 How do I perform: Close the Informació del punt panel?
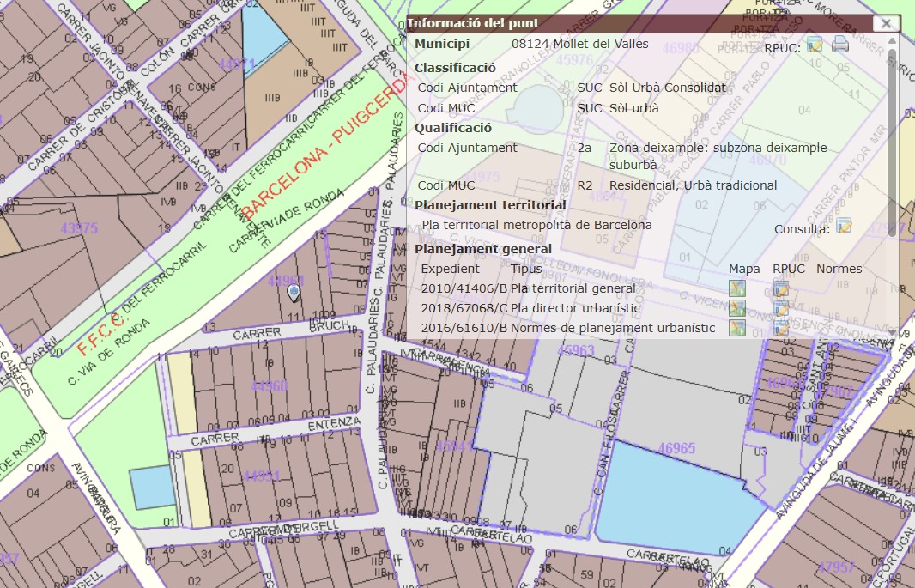pyautogui.click(x=886, y=23)
